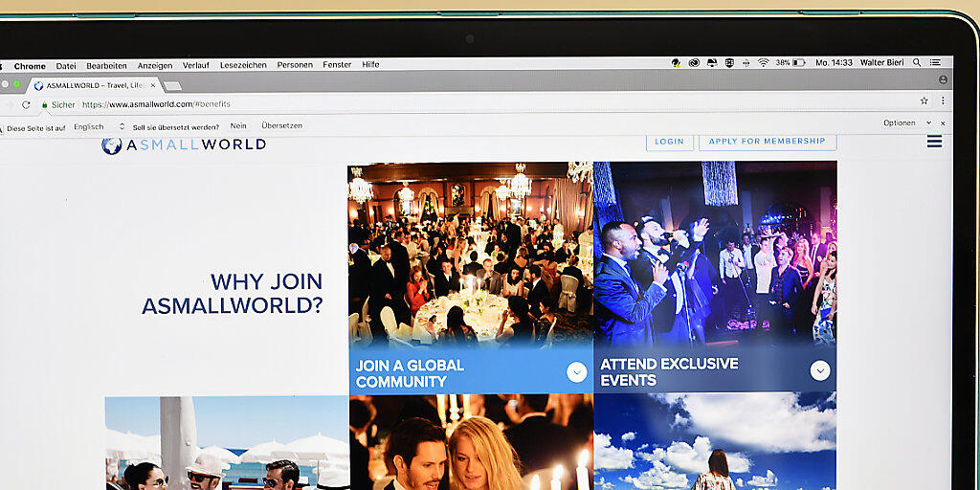Open the Chrome application menu
Image resolution: width=980 pixels, height=490 pixels.
pyautogui.click(x=30, y=66)
